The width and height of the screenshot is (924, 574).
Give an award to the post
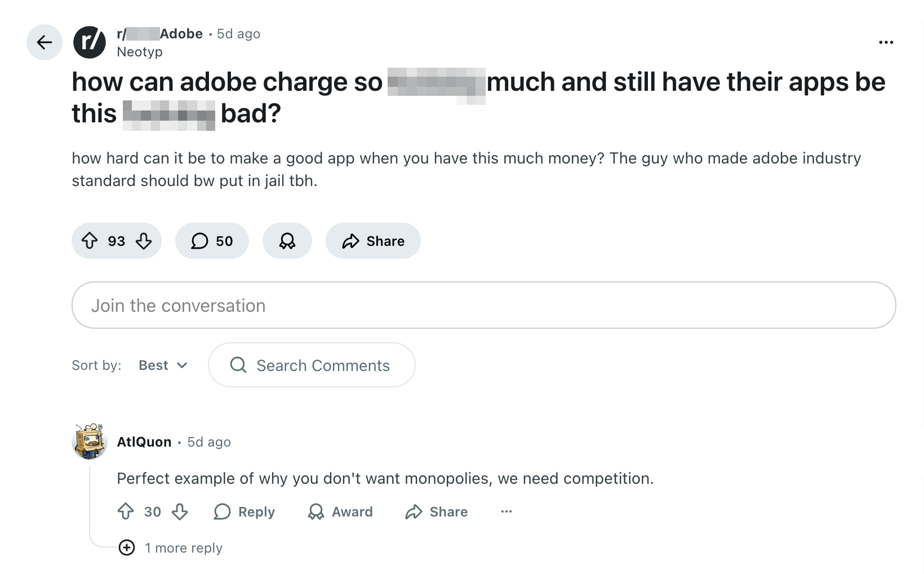(287, 241)
